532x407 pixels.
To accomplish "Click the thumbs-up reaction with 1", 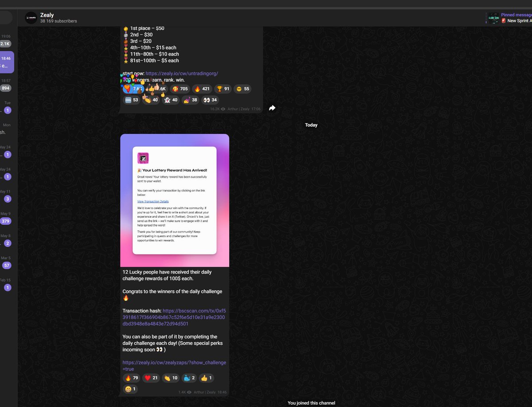I will coord(206,378).
